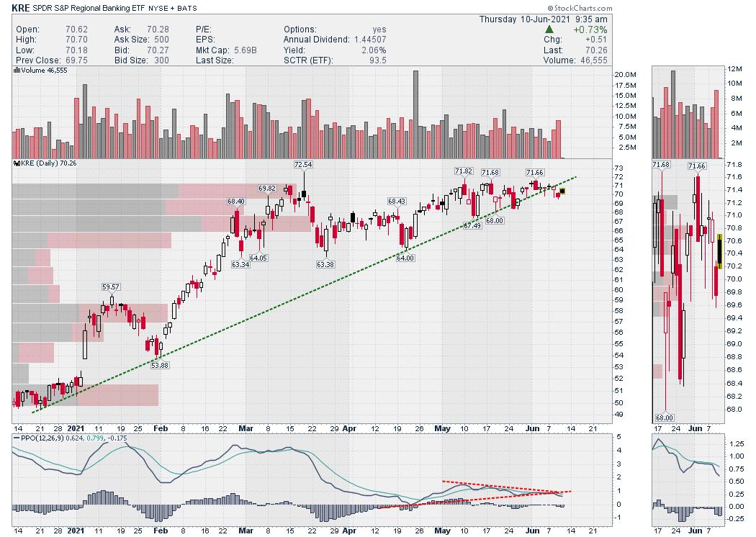
Task: Select the 71.82 May high label
Action: click(464, 171)
